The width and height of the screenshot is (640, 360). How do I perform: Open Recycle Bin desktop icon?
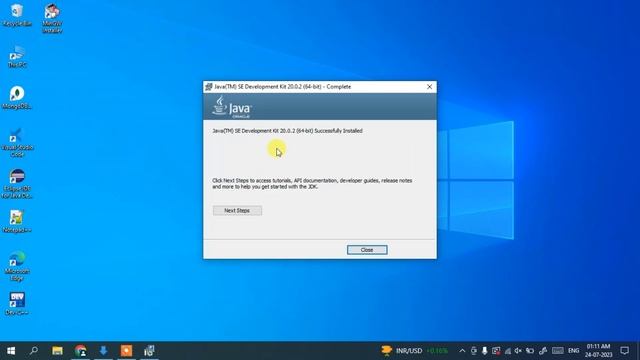point(17,15)
